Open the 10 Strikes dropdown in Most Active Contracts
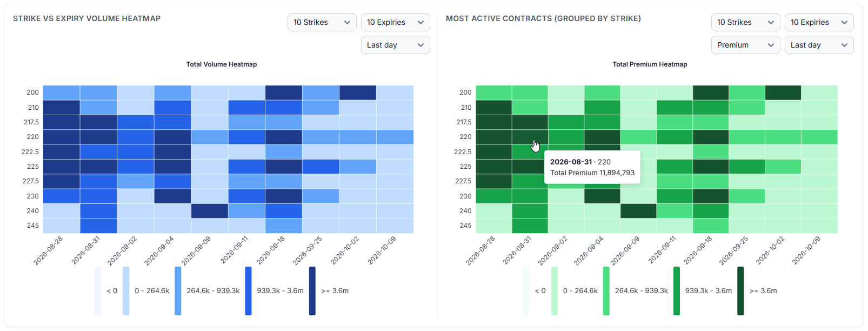Image resolution: width=868 pixels, height=331 pixels. pyautogui.click(x=745, y=22)
